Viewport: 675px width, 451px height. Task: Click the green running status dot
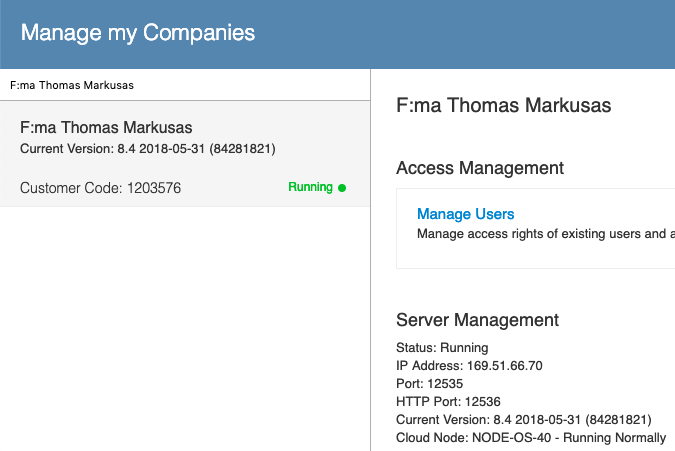[x=342, y=188]
